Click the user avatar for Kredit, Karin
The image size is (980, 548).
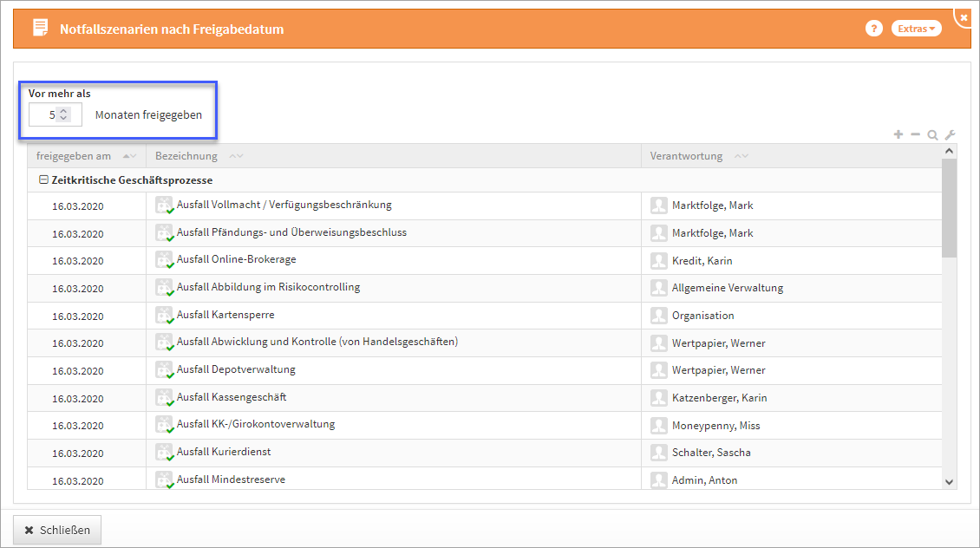(x=659, y=260)
